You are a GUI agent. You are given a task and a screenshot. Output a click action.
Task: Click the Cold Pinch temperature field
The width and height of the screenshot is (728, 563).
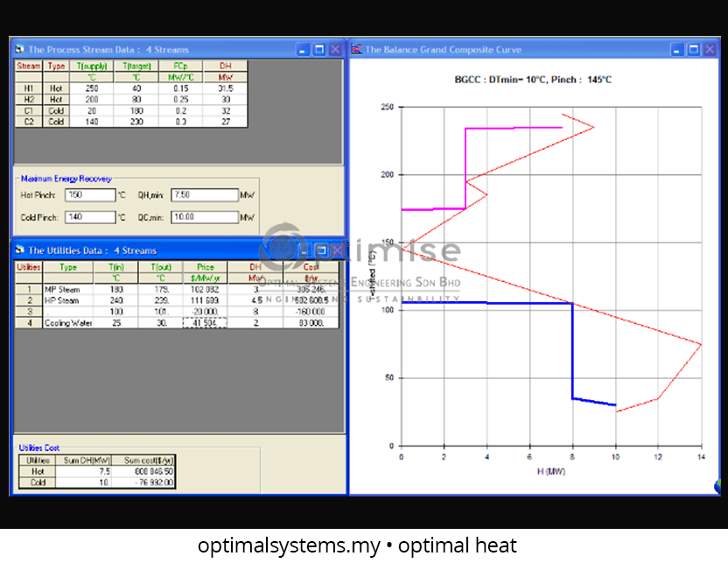(89, 217)
